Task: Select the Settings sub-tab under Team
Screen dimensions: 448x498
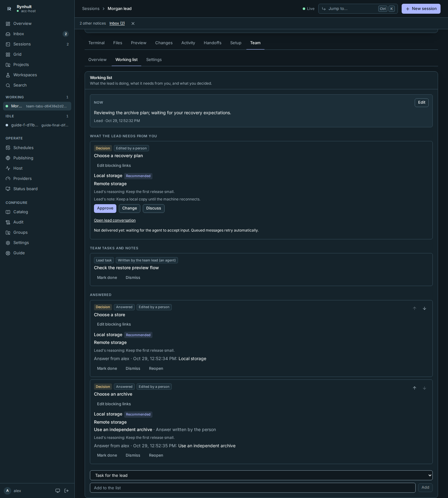Action: [x=154, y=60]
